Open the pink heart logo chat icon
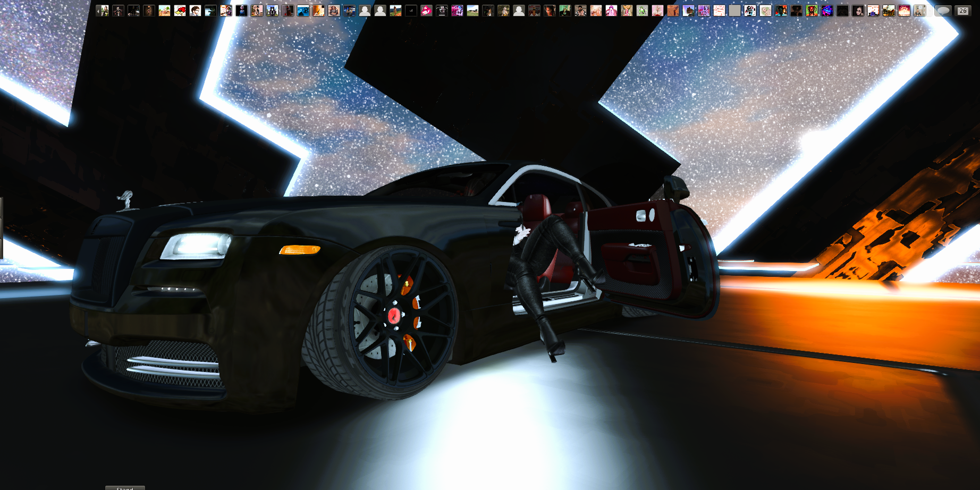Screen dimensions: 980x490 pyautogui.click(x=426, y=11)
